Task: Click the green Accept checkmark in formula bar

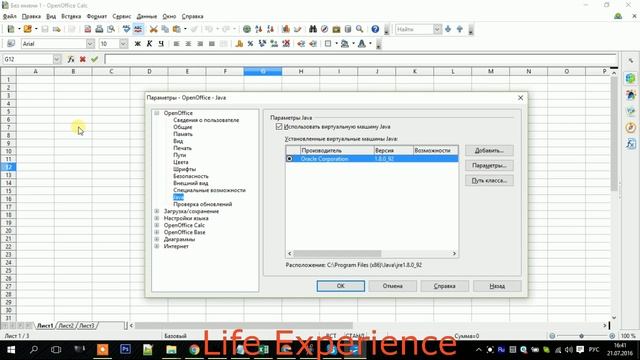Action: tap(94, 59)
